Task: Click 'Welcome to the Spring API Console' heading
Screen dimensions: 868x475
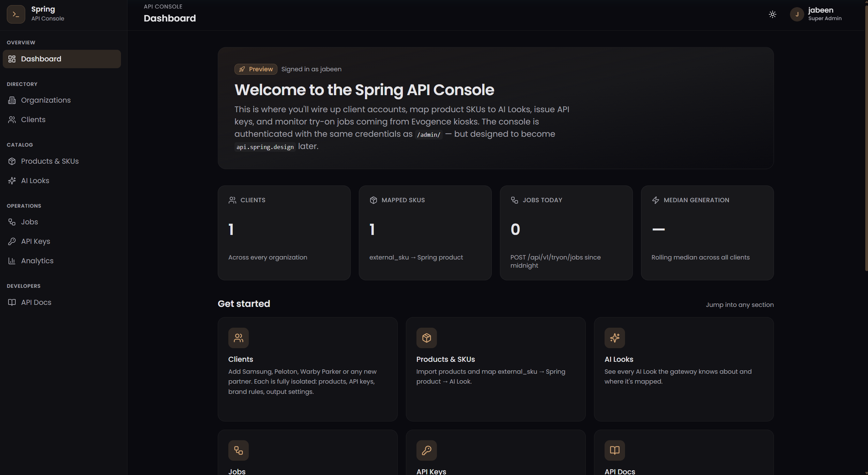Action: pyautogui.click(x=364, y=90)
